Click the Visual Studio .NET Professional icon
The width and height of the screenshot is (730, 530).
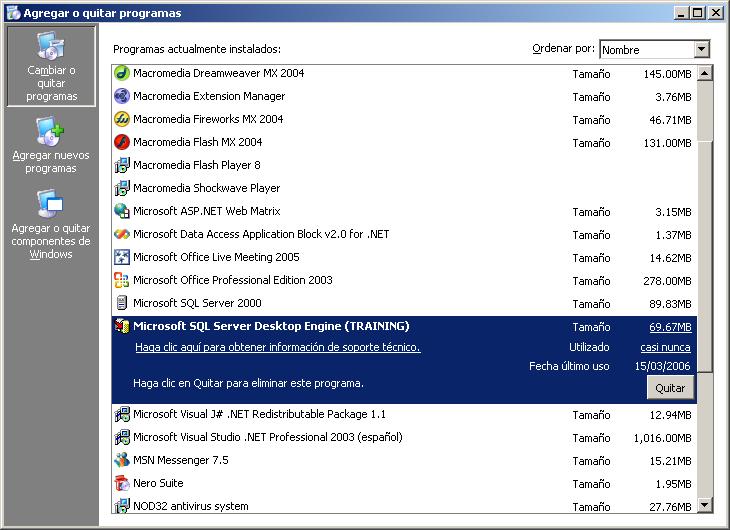point(122,437)
